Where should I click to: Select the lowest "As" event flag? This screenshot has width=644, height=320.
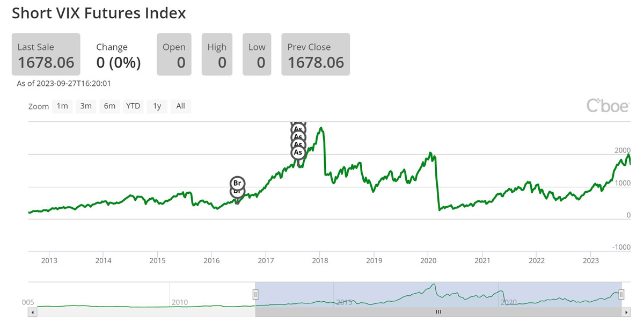tap(298, 152)
